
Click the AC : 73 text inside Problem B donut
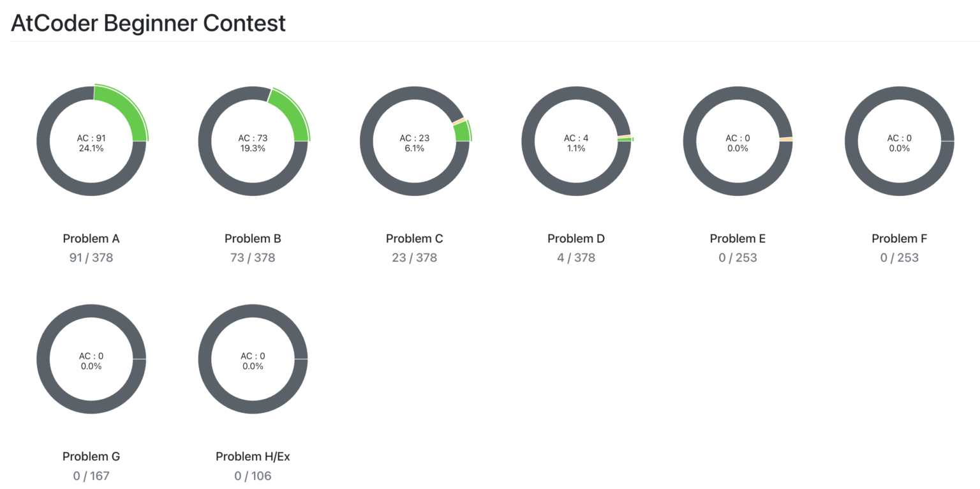253,138
